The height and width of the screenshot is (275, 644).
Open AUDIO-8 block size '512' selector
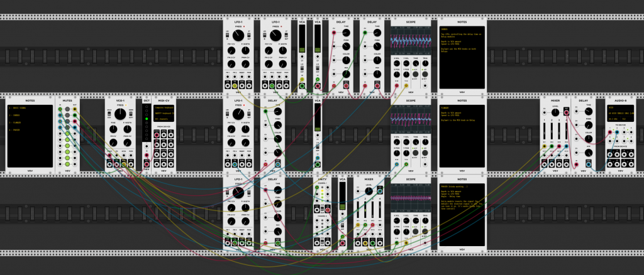pyautogui.click(x=627, y=119)
